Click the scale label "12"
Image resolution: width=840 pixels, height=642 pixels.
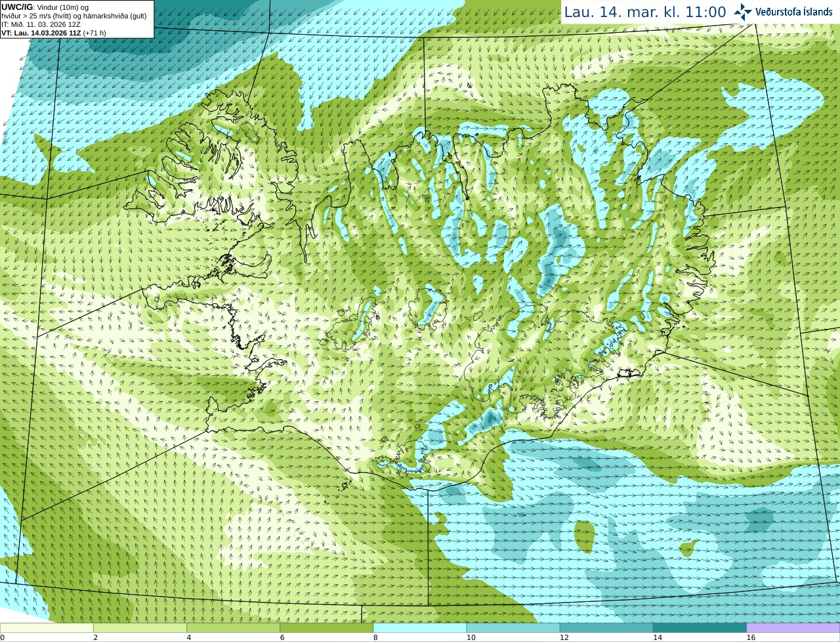(564, 637)
